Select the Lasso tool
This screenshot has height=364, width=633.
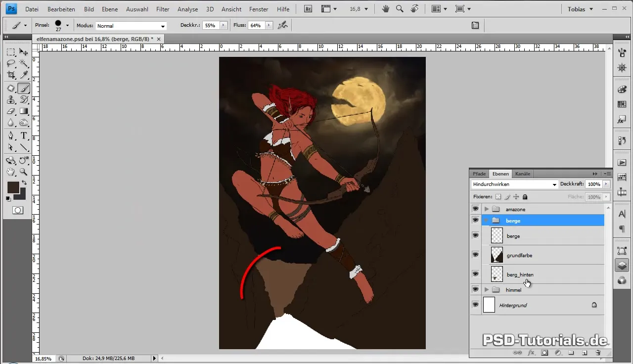tap(11, 63)
